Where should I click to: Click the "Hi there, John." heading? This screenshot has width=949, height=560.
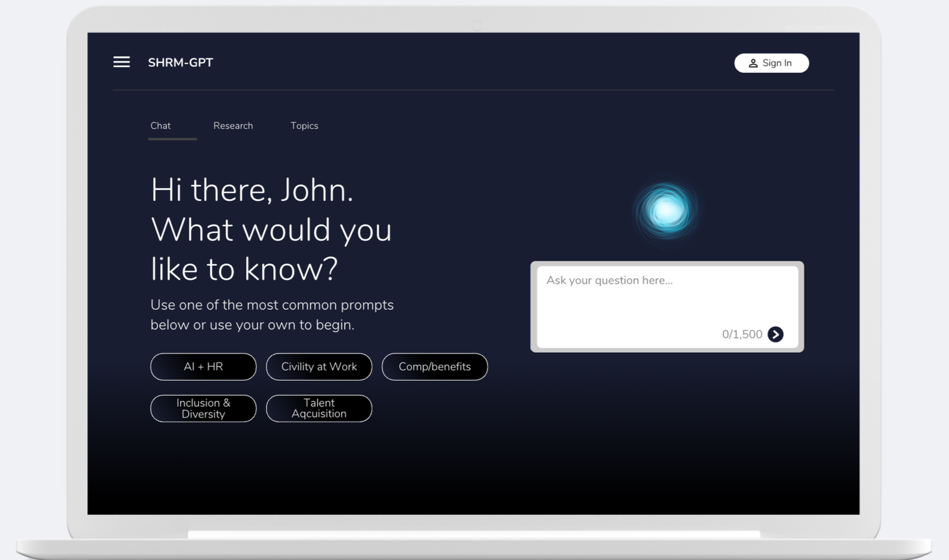point(252,190)
